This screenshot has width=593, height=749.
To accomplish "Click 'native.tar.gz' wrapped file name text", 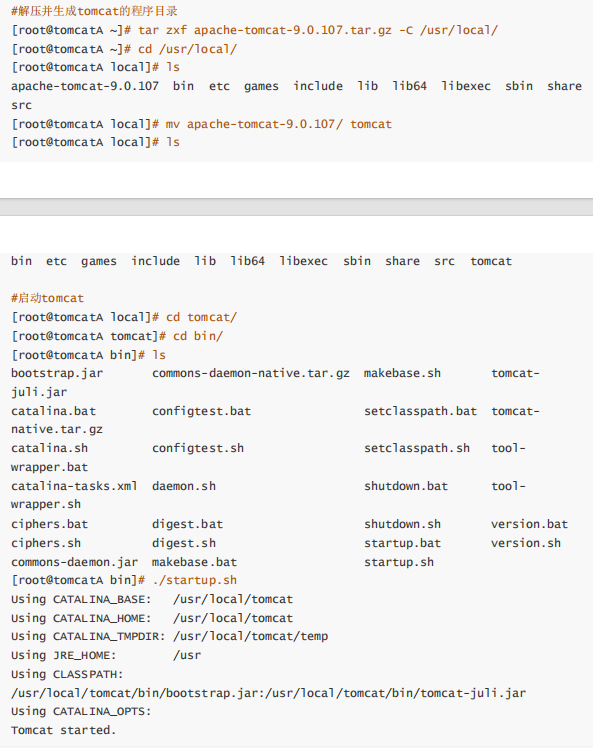I will (57, 429).
